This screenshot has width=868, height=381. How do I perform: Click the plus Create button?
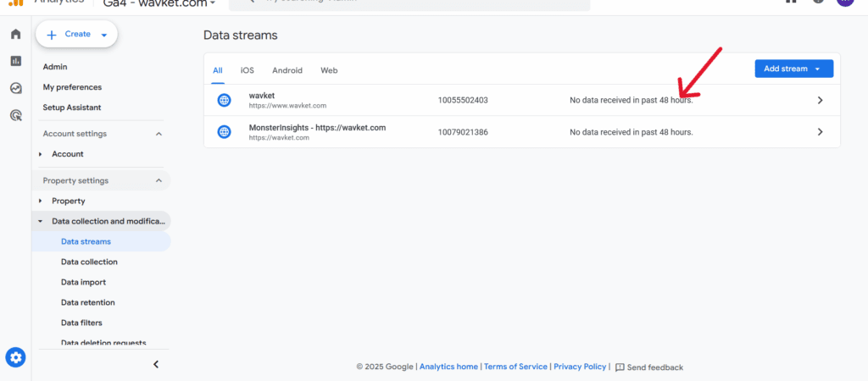[76, 34]
